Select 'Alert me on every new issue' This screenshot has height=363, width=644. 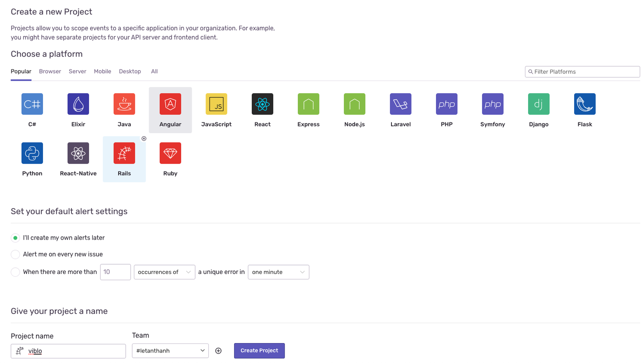(x=15, y=254)
